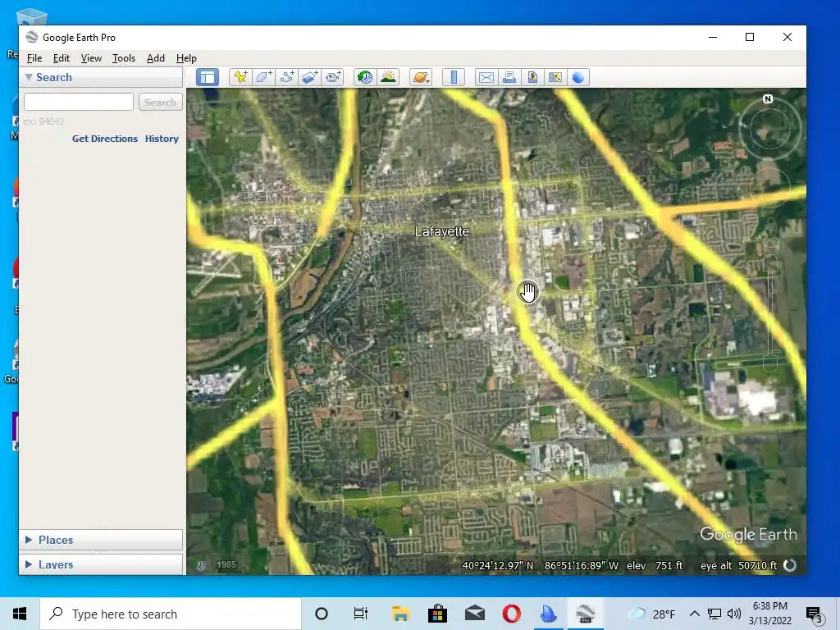Open search History link
840x630 pixels.
coord(162,139)
